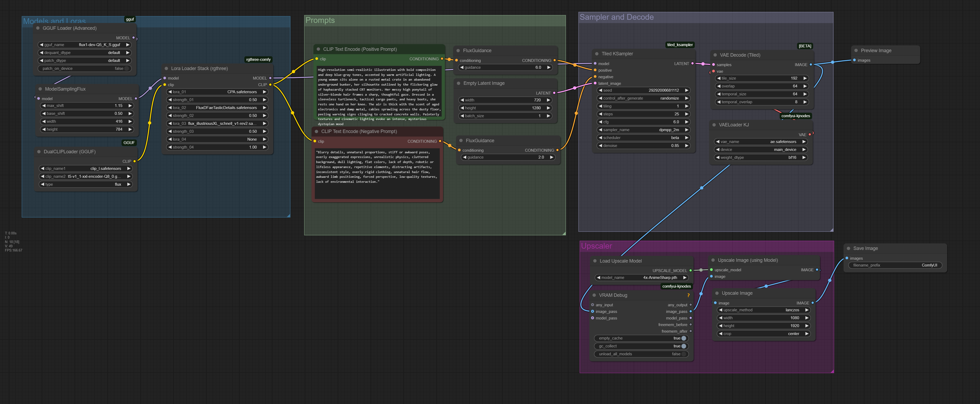Image resolution: width=980 pixels, height=404 pixels.
Task: Collapse the Save Image node via title dot
Action: (848, 248)
